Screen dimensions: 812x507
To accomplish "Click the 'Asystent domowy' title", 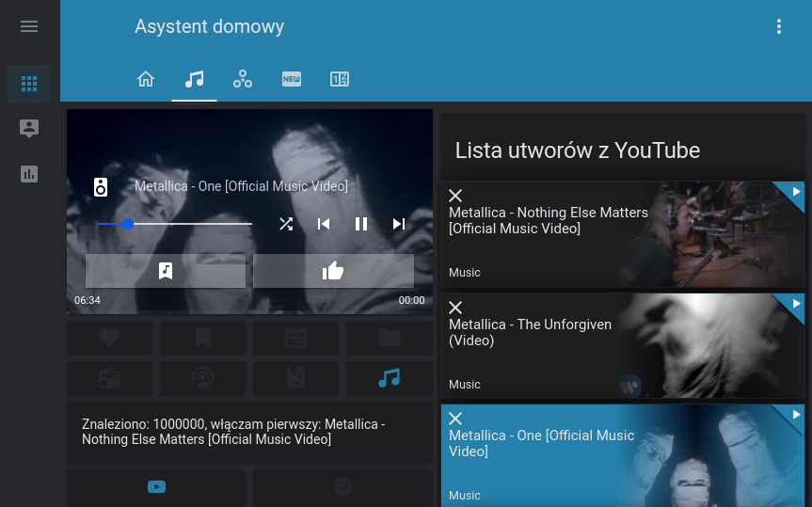I will pyautogui.click(x=209, y=26).
